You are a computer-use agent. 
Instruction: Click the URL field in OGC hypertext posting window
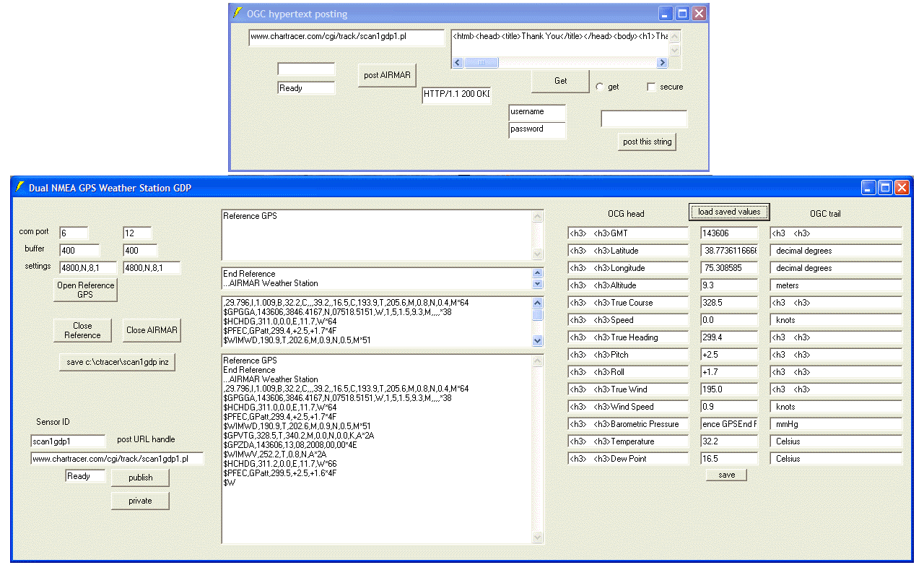point(346,38)
